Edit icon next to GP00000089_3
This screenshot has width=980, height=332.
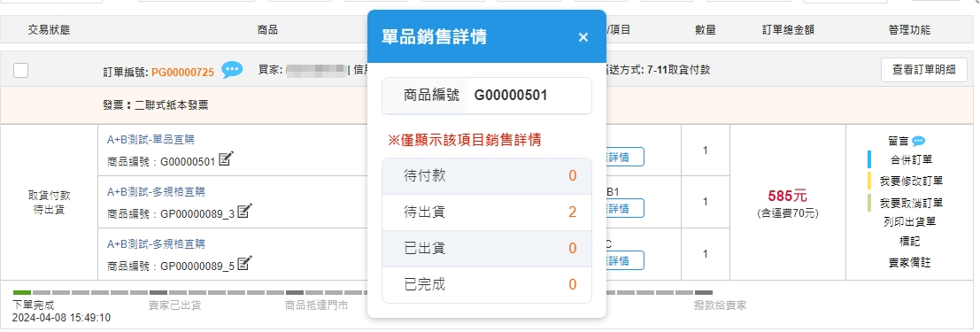click(244, 212)
